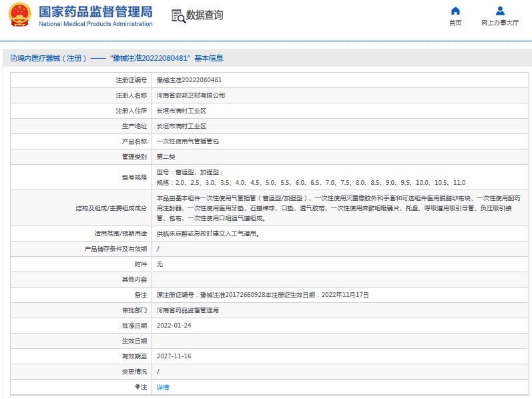Open 网上办事大厅 text label
Image resolution: width=532 pixels, height=399 pixels.
500,23
